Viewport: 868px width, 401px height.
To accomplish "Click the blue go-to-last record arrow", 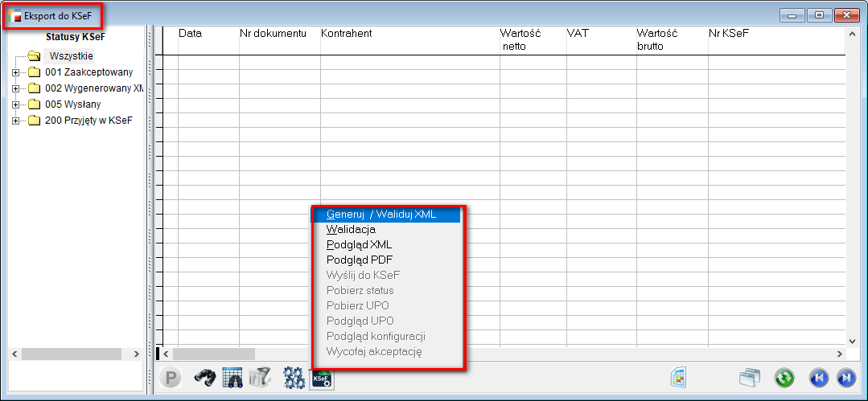I will point(845,378).
